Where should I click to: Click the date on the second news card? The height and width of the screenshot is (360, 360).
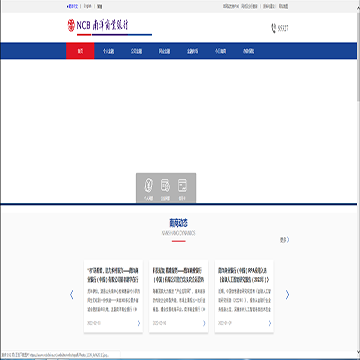coord(159,323)
